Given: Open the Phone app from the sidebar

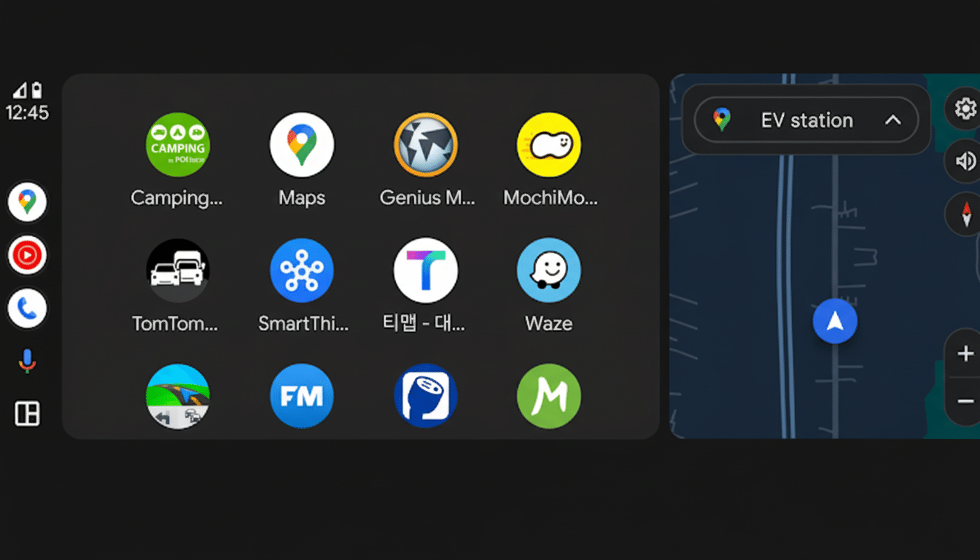Looking at the screenshot, I should pyautogui.click(x=27, y=308).
